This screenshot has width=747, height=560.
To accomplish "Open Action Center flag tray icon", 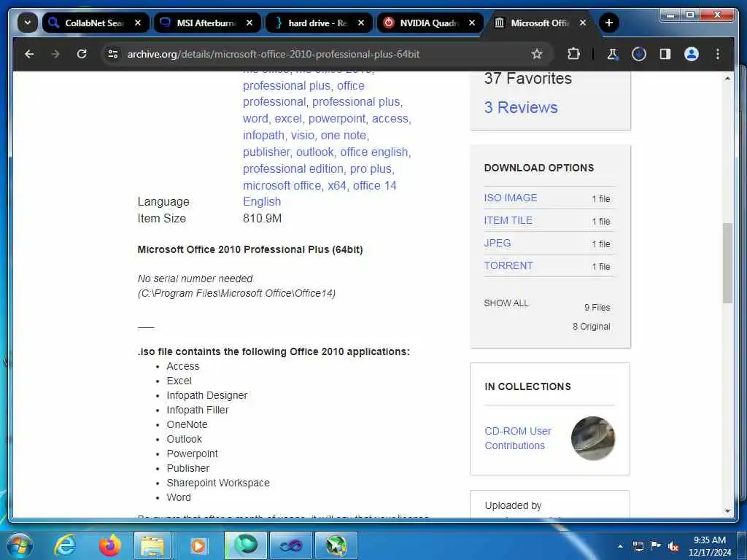I will tap(656, 546).
